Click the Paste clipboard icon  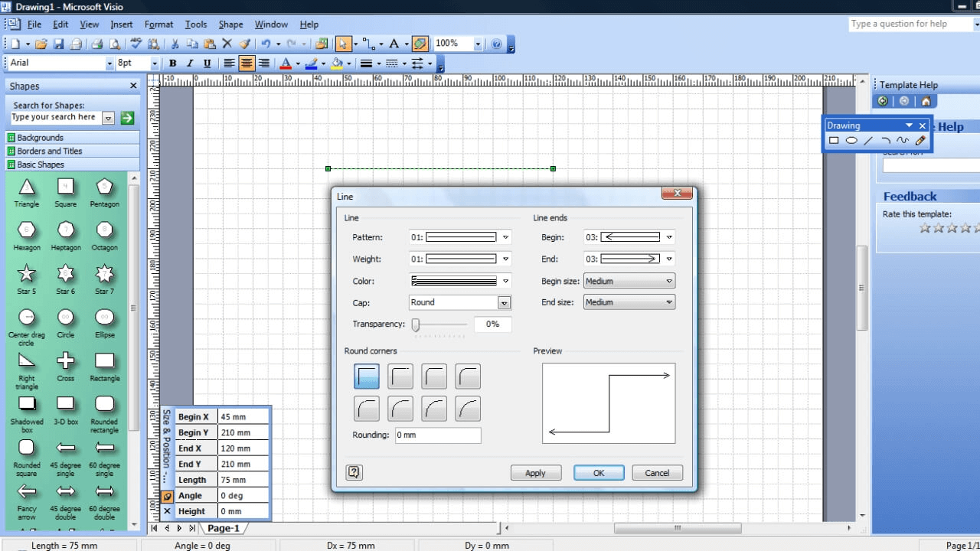209,44
